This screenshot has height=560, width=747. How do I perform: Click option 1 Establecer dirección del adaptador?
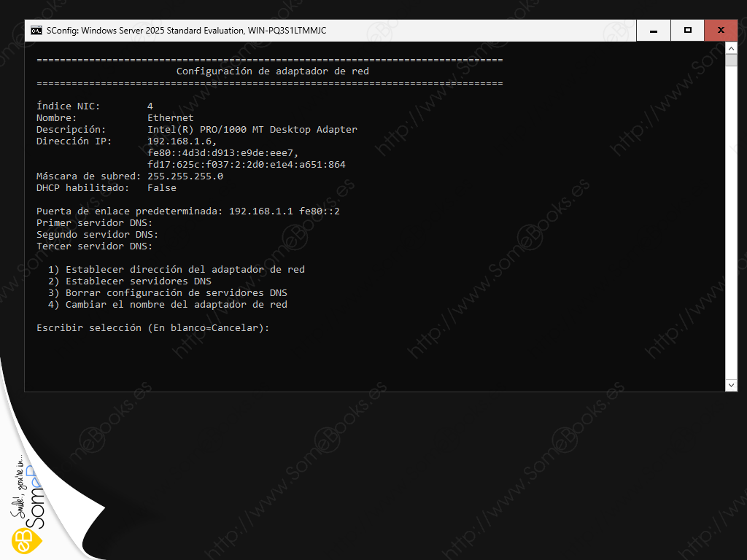coord(177,270)
